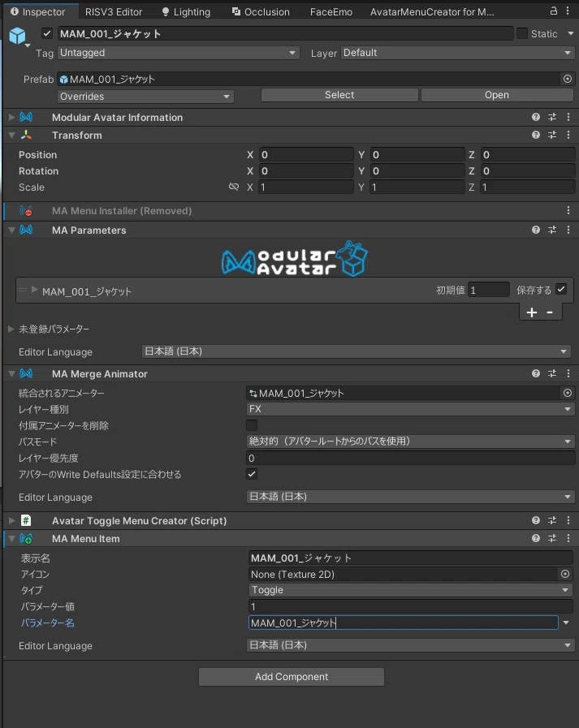The width and height of the screenshot is (579, 728).
Task: Expand Modular Avatar Information component
Action: coord(11,117)
